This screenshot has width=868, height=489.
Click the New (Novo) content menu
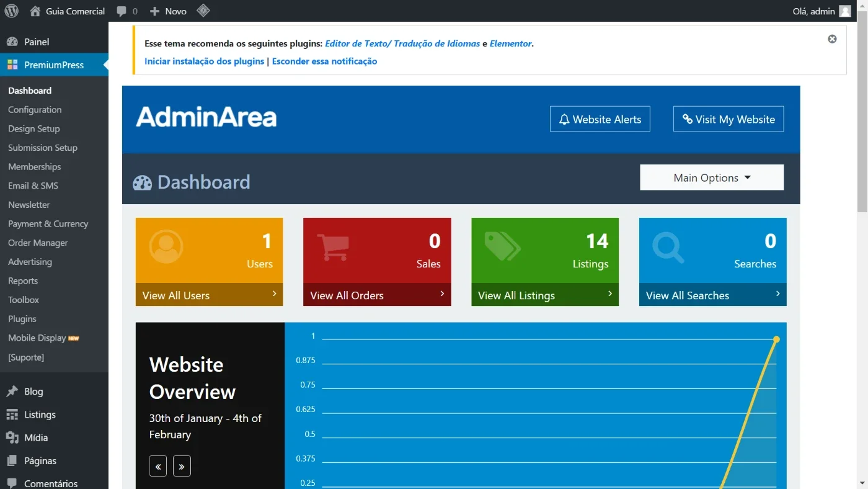pyautogui.click(x=168, y=11)
